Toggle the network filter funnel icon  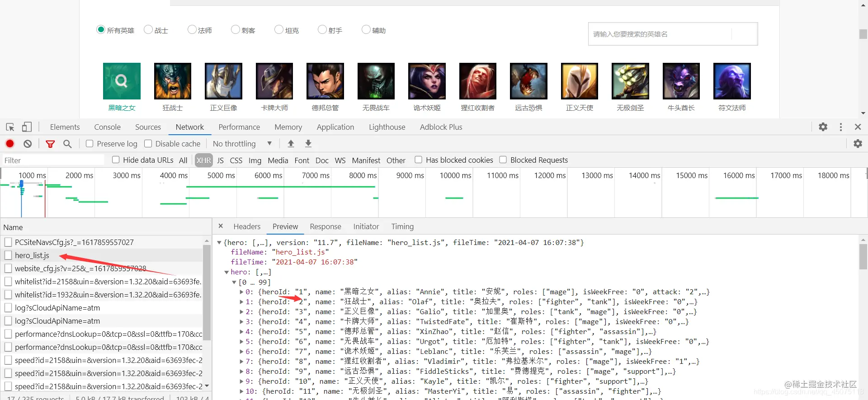pos(50,144)
